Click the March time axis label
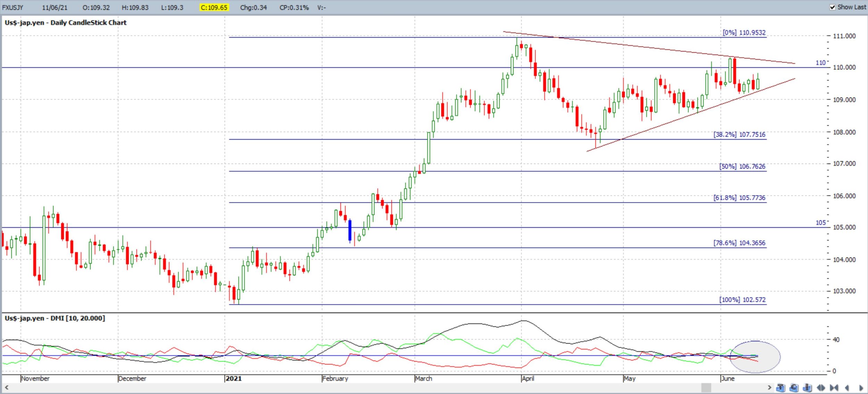 (x=424, y=379)
